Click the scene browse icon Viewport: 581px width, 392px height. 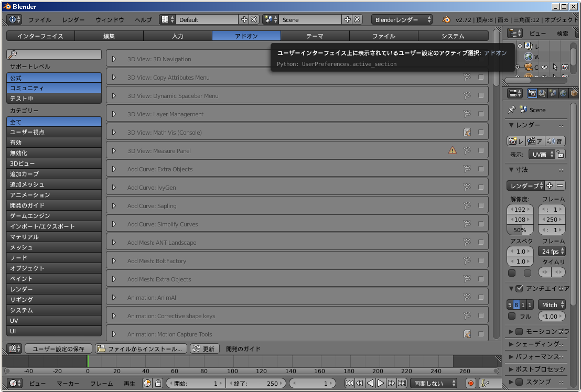271,19
